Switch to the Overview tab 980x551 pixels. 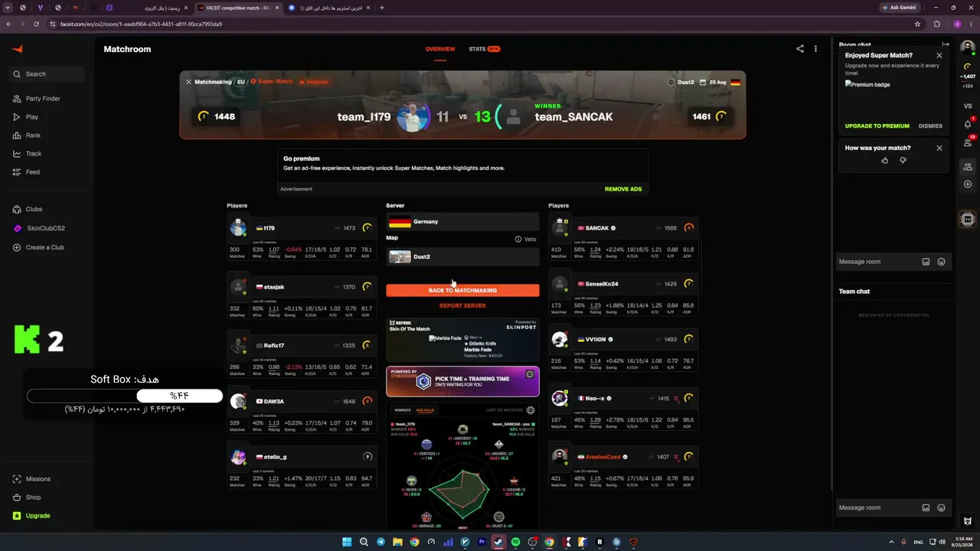pos(440,49)
